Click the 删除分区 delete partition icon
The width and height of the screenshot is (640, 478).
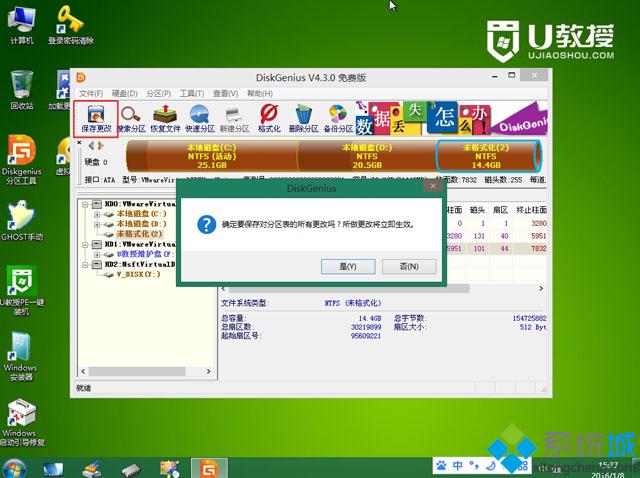click(303, 119)
